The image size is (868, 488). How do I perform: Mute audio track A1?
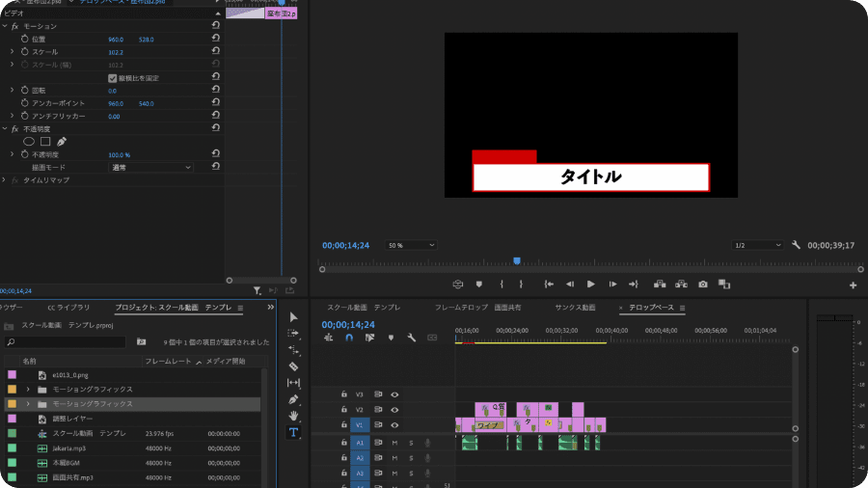tap(394, 443)
